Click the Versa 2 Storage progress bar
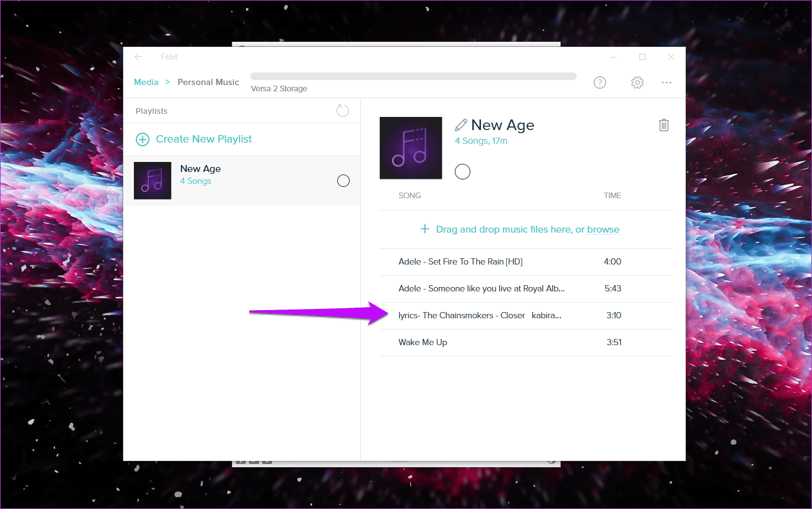 pos(414,76)
